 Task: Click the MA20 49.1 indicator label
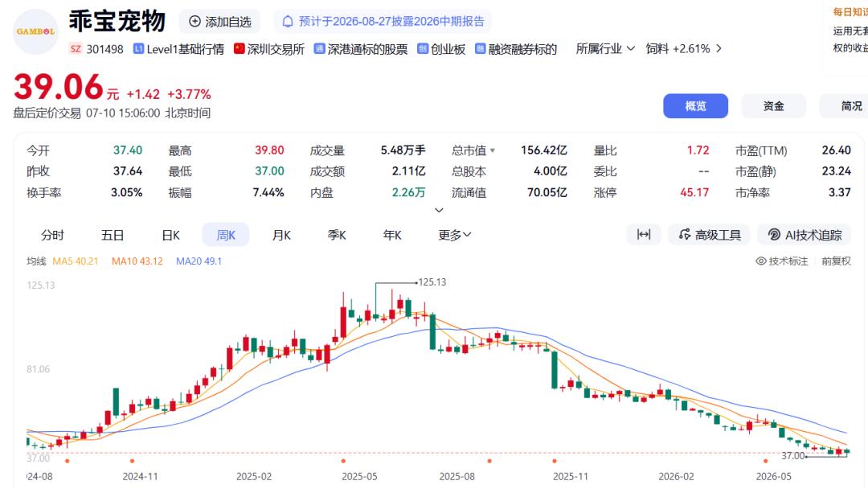(199, 261)
